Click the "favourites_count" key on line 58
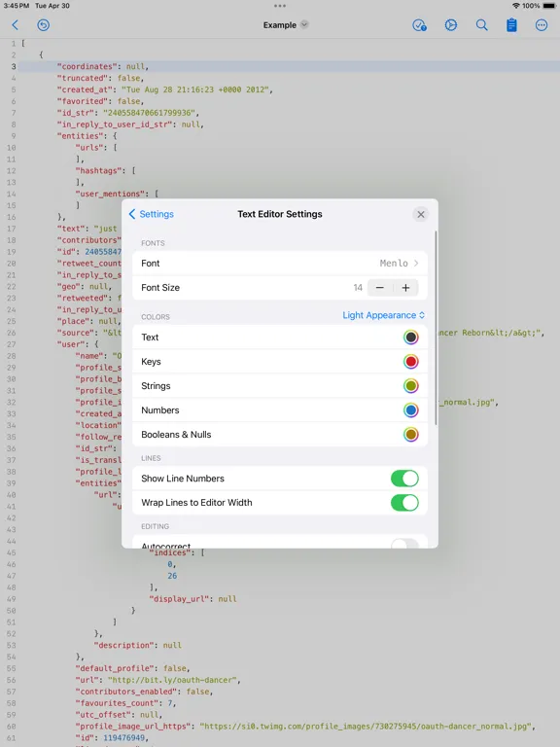This screenshot has width=560, height=747. pyautogui.click(x=117, y=703)
